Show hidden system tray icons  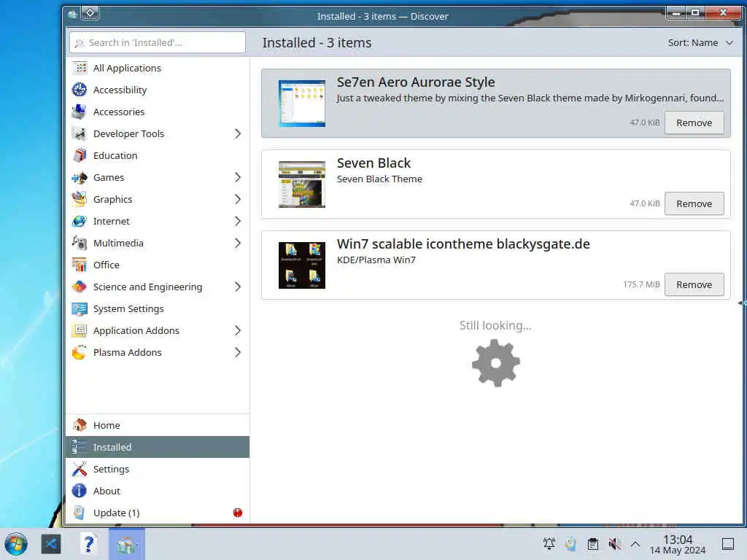(x=635, y=544)
